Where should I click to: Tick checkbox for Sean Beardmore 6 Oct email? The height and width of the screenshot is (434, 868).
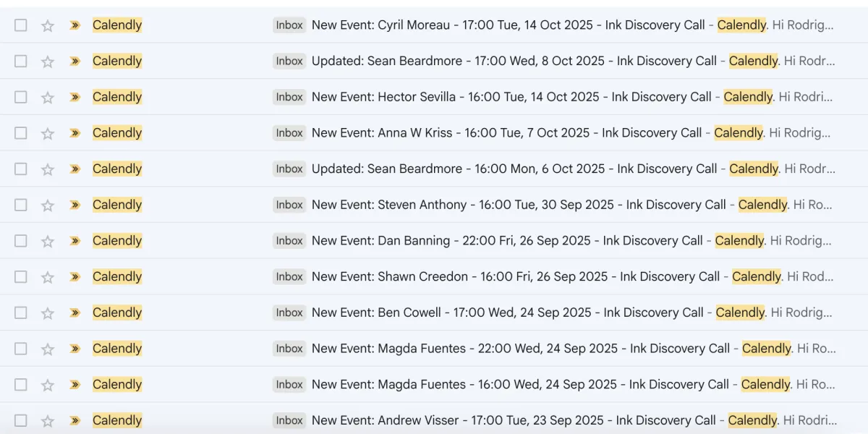21,169
